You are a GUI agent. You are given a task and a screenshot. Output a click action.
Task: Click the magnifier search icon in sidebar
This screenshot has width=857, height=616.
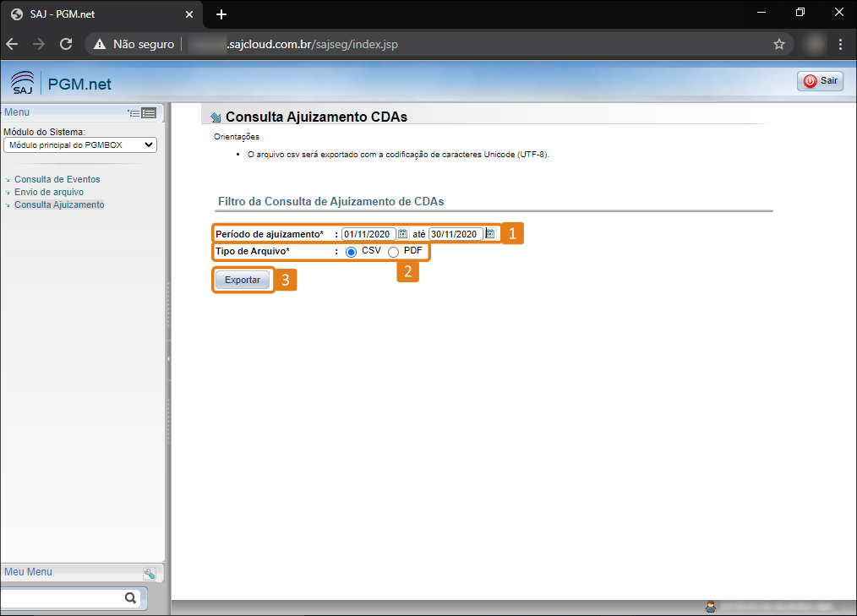(130, 598)
